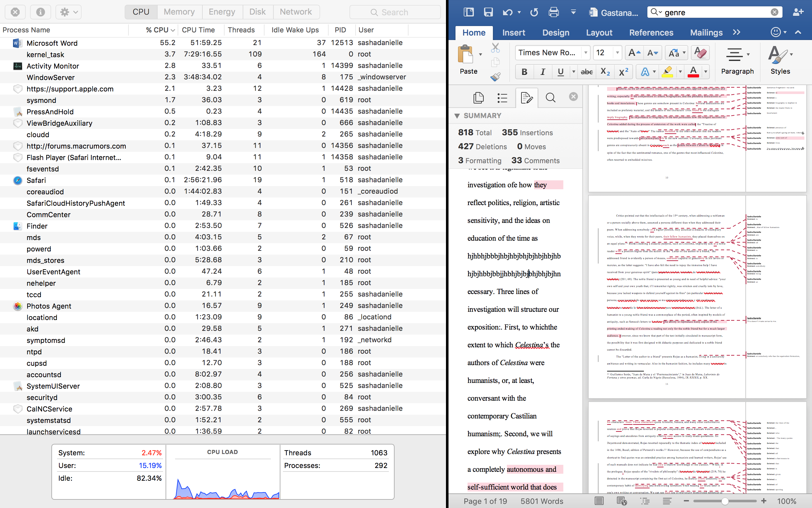Screen dimensions: 812x508
Task: Toggle Bold formatting
Action: [524, 71]
